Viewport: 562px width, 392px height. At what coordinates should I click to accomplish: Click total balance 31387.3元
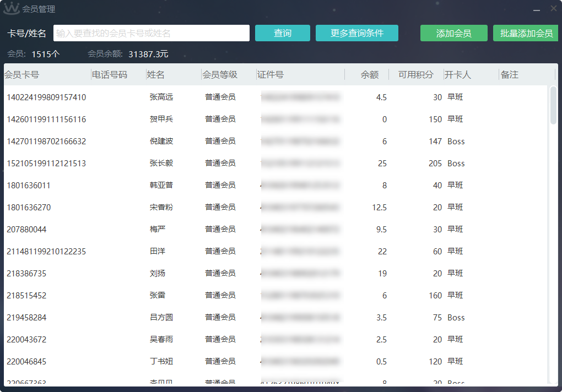[148, 54]
